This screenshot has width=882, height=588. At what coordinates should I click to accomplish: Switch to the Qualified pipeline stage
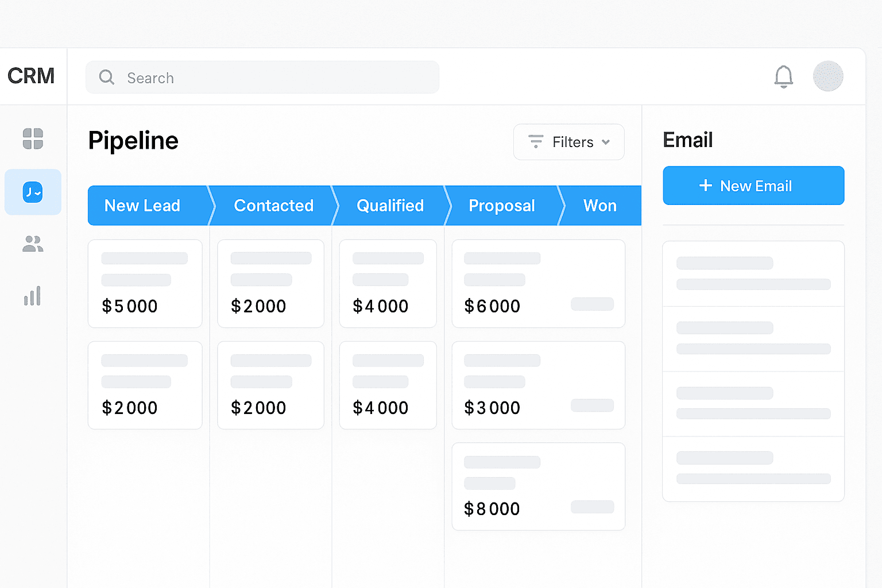[390, 206]
